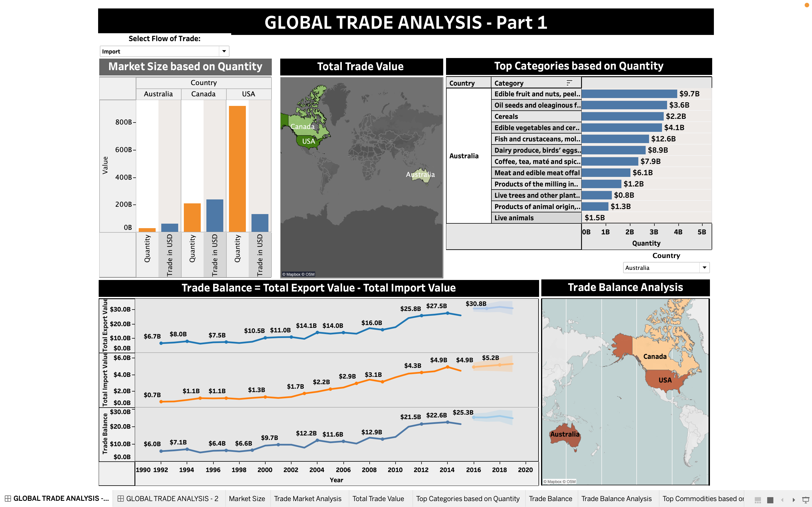This screenshot has height=507, width=812.
Task: Select the USA Quantity bar in Market Size chart
Action: 238,168
